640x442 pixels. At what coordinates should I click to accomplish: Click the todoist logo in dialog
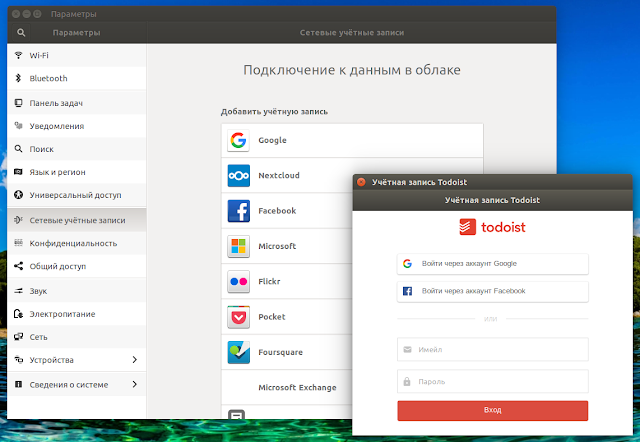pos(492,227)
